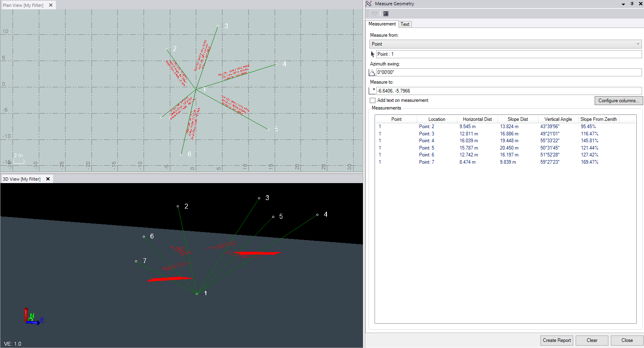Screen dimensions: 644x348
Task: Switch to the Text tab
Action: coord(405,24)
